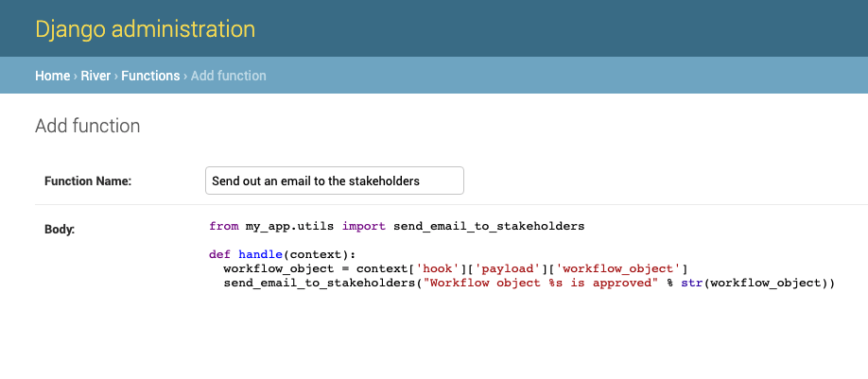Focus the Function Name input field
This screenshot has height=379, width=868.
point(335,181)
